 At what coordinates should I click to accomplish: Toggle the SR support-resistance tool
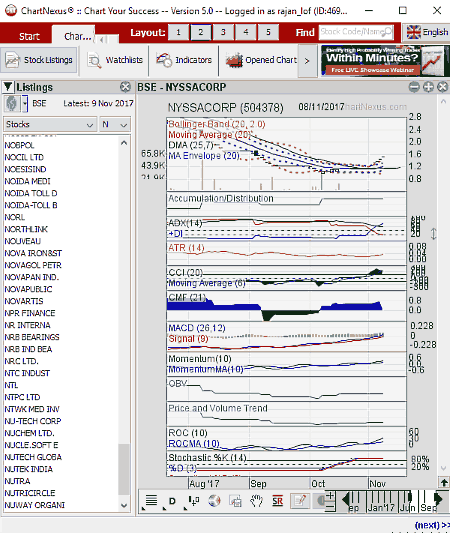278,501
